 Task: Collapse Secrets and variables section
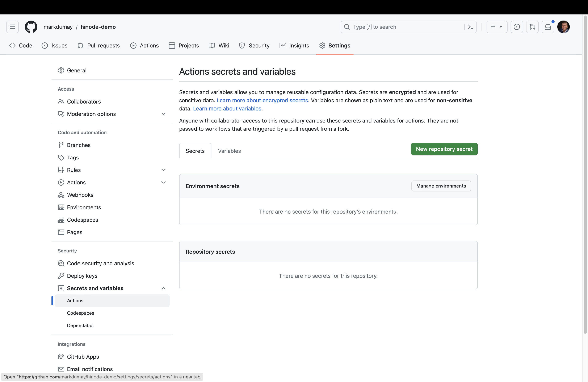point(163,288)
